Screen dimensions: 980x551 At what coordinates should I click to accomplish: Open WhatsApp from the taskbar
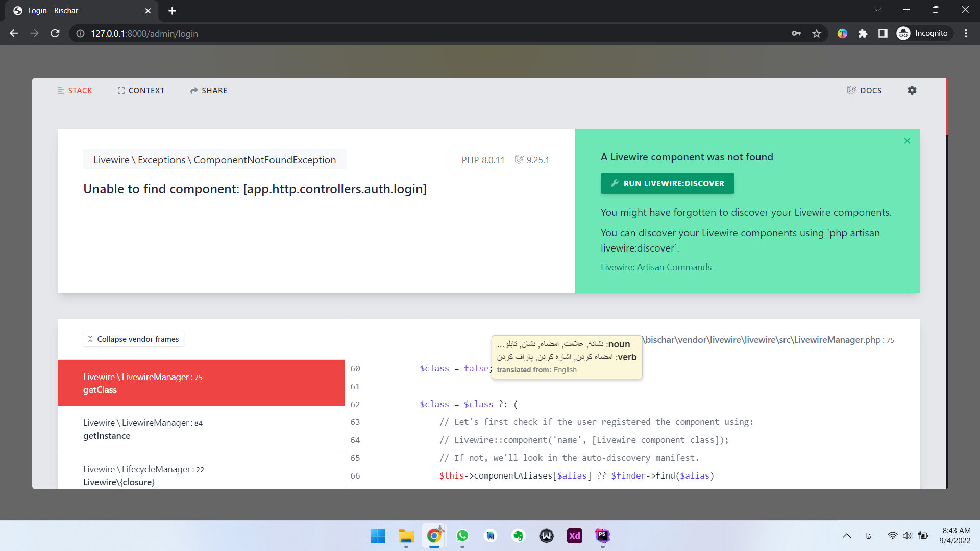[462, 536]
